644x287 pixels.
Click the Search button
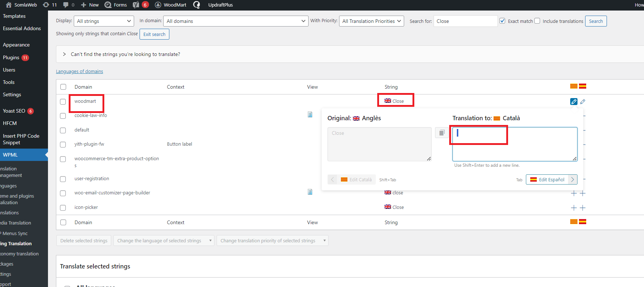(596, 21)
